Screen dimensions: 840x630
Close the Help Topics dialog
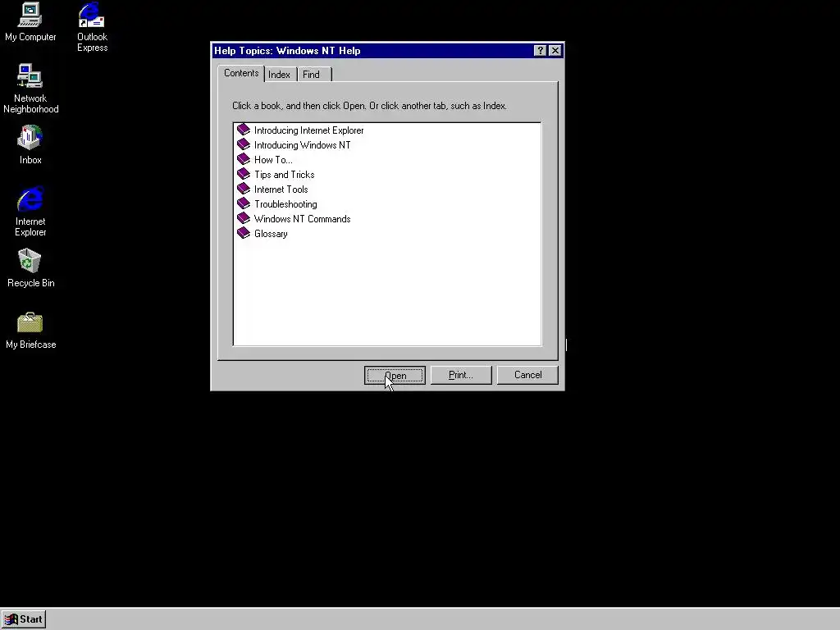tap(555, 50)
